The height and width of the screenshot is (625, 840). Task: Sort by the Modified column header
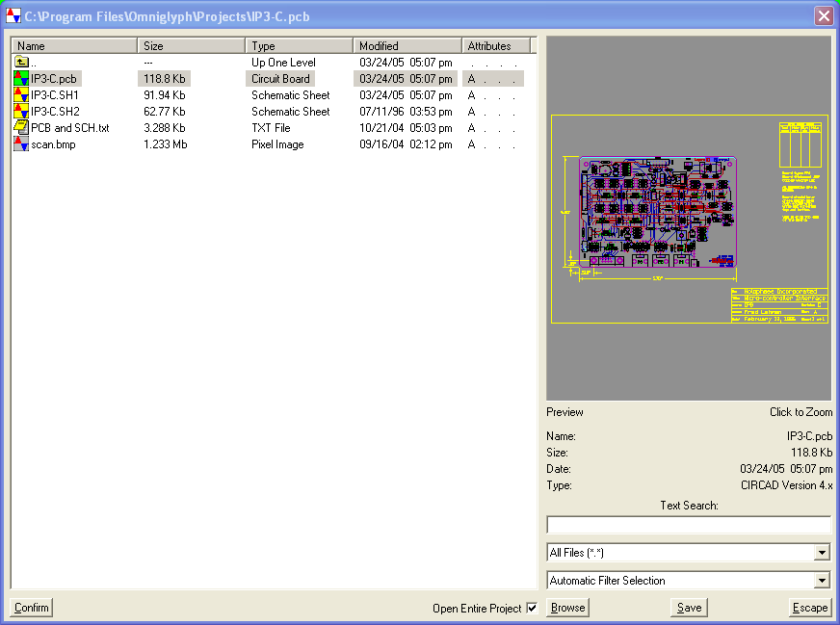click(x=407, y=45)
